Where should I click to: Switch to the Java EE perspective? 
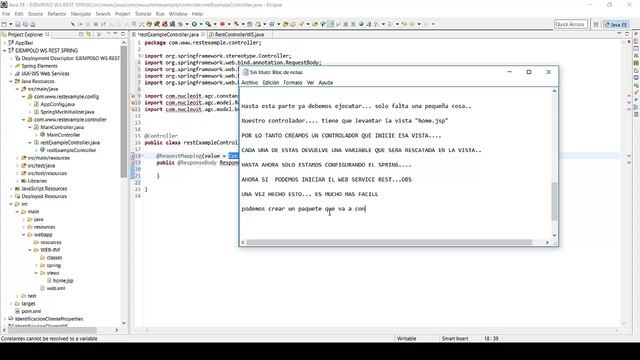click(616, 24)
